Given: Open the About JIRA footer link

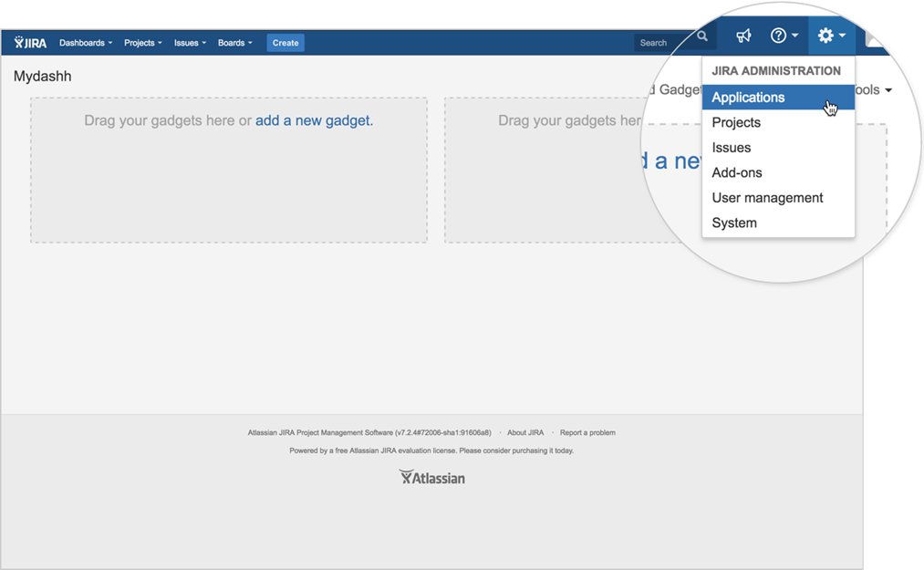Looking at the screenshot, I should coord(525,432).
